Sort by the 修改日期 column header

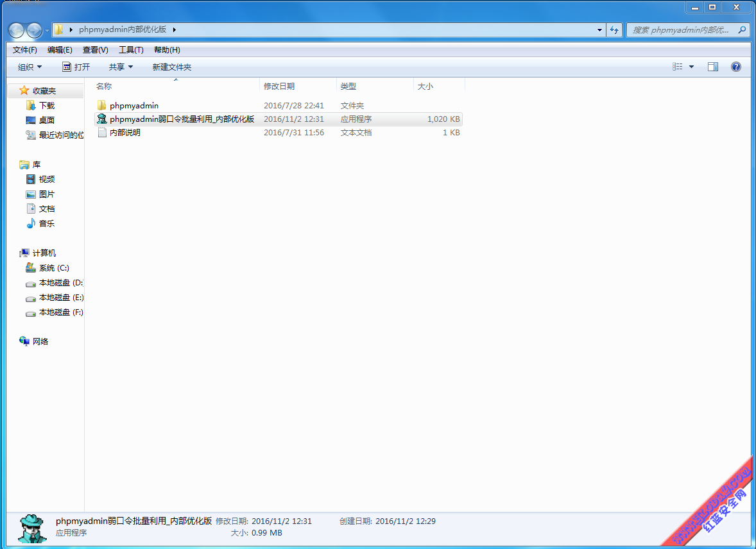click(x=298, y=87)
